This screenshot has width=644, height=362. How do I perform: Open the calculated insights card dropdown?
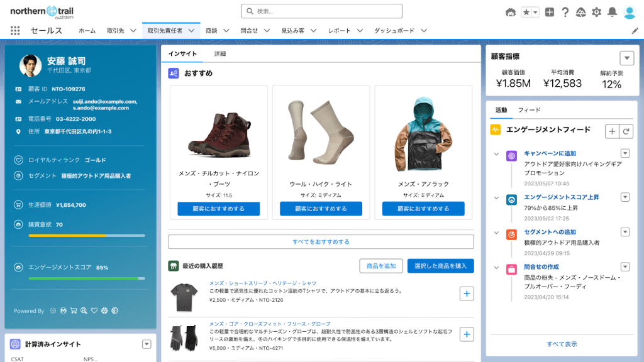[x=147, y=344]
